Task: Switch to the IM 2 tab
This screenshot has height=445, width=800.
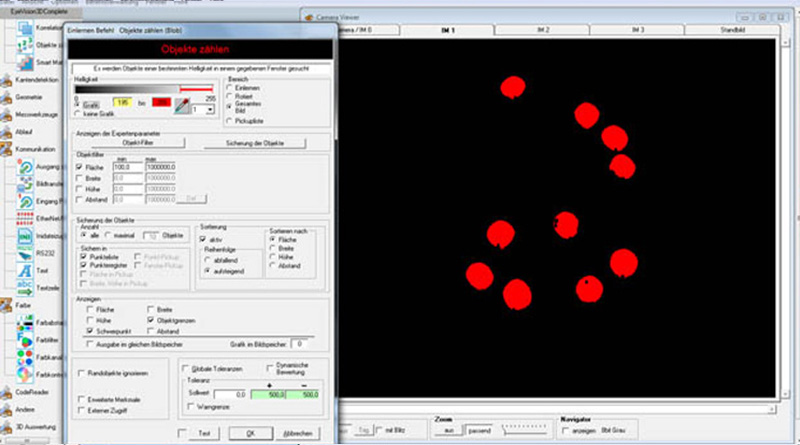Action: 543,31
